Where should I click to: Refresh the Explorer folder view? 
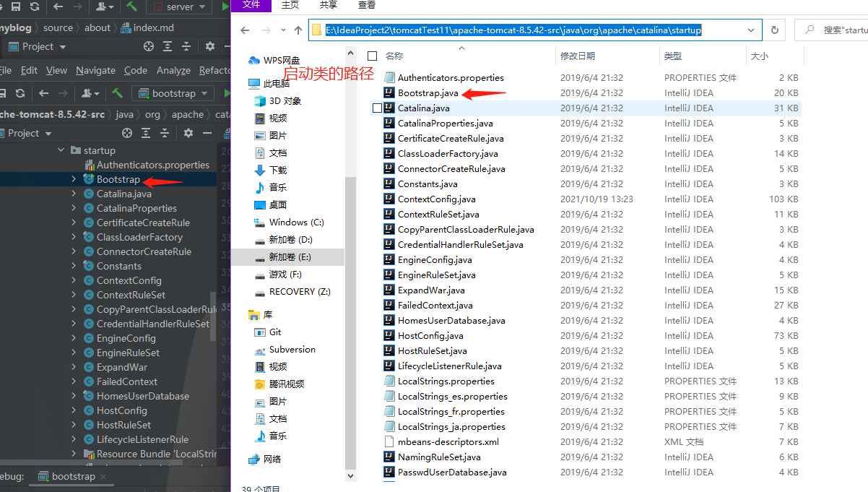(775, 30)
